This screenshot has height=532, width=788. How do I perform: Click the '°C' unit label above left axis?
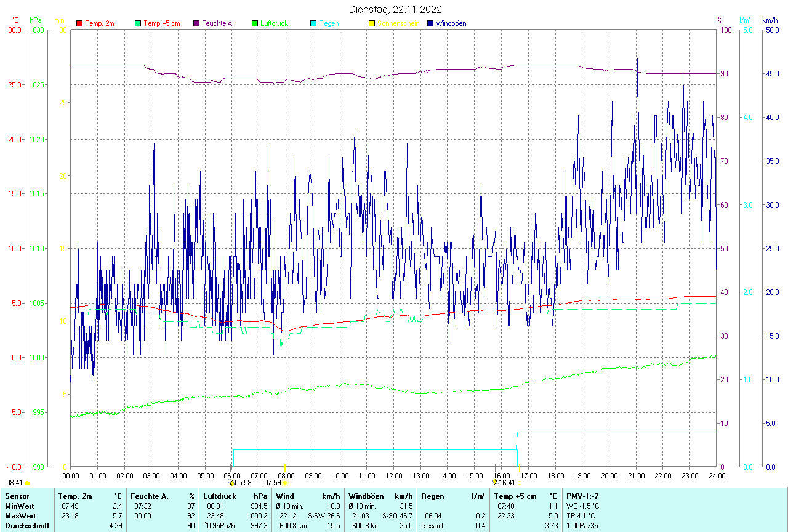click(x=15, y=20)
